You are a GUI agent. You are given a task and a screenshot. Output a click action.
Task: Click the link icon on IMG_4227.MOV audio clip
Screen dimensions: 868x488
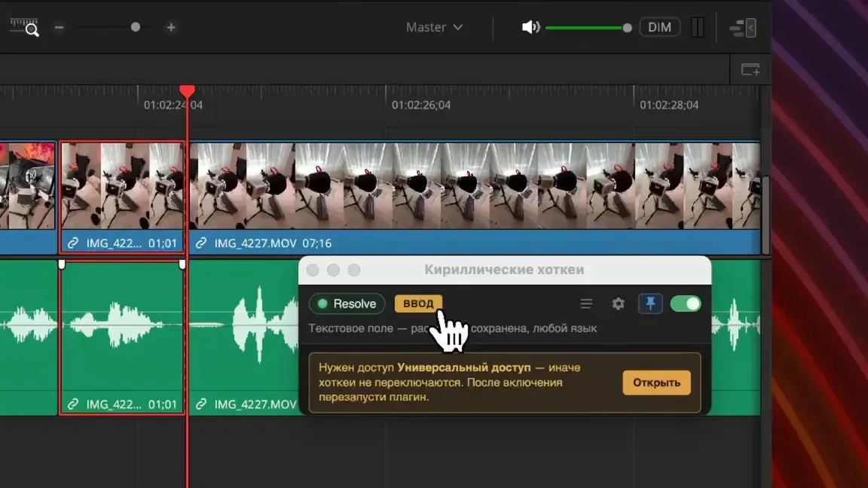pos(201,404)
